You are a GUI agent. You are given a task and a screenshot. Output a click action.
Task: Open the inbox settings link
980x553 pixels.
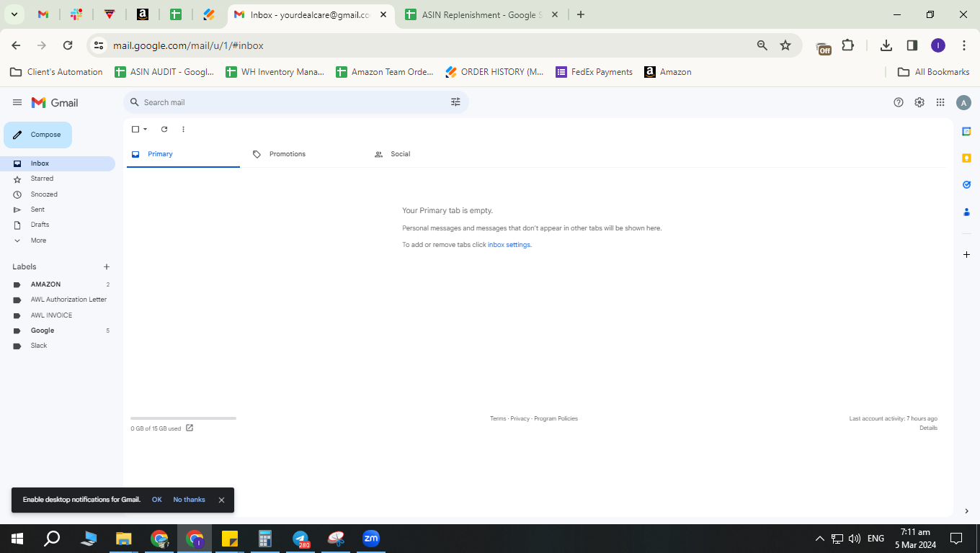point(509,245)
